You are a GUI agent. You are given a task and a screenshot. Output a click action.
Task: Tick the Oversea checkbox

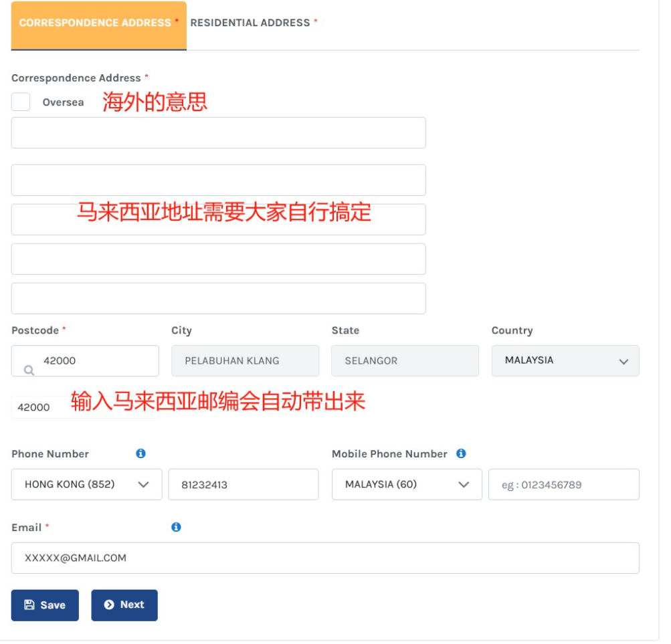[x=21, y=102]
